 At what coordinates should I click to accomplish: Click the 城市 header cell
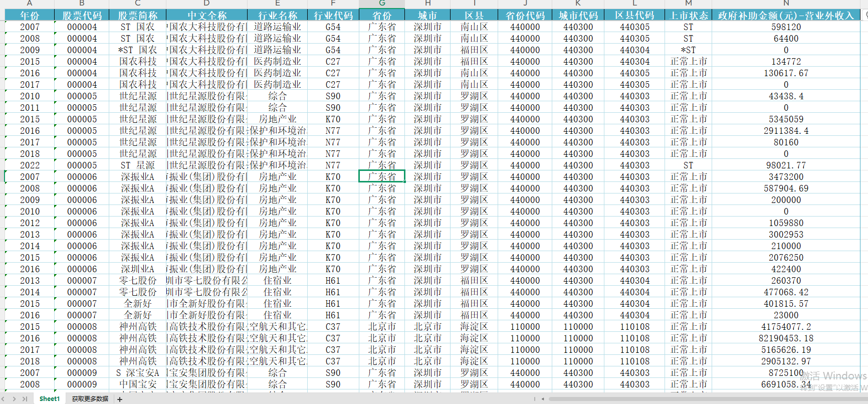pos(427,16)
